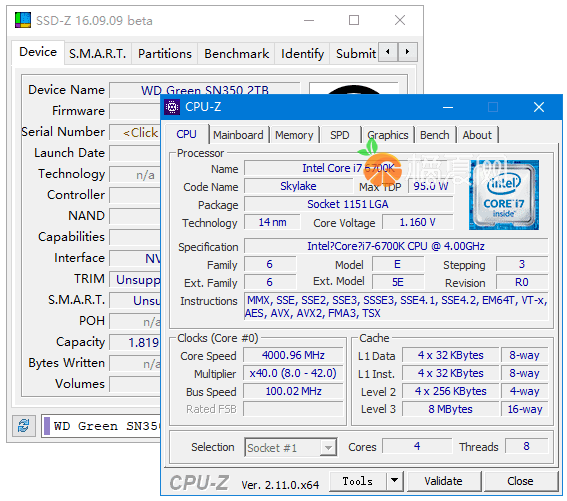Click the Ext. Model value '5E'
The height and width of the screenshot is (501, 567).
[x=398, y=282]
